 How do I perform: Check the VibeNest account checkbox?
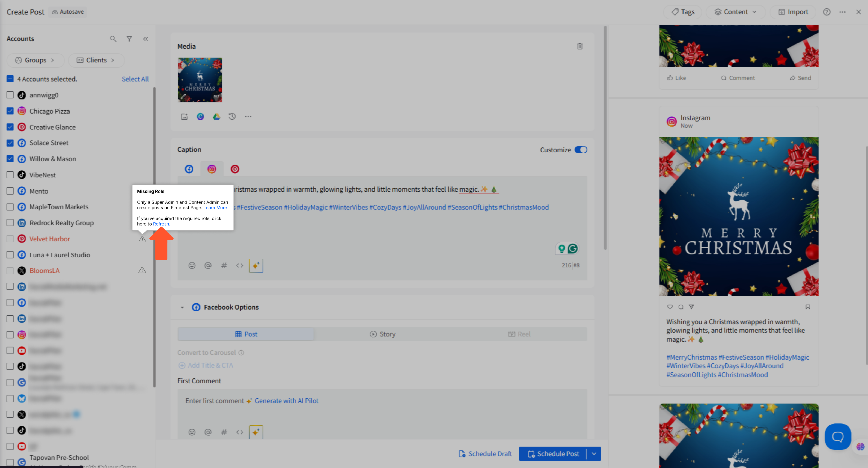(x=10, y=175)
